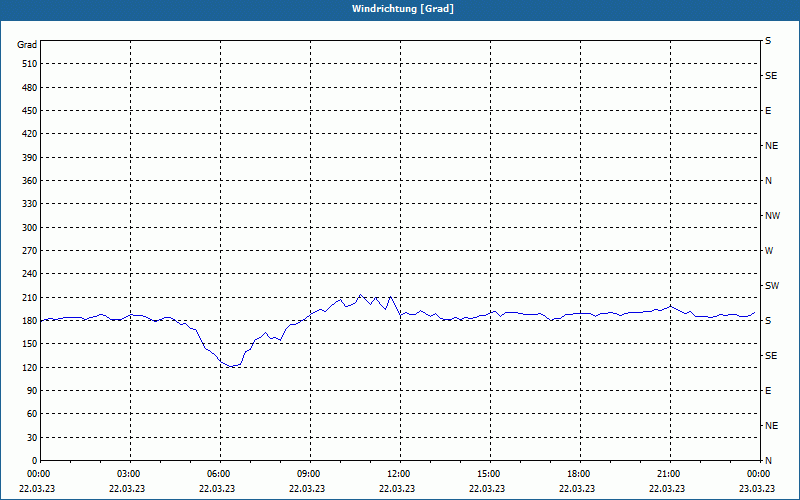Click the 22.03.23 date under 12:00
Image resolution: width=800 pixels, height=500 pixels.
pos(397,488)
